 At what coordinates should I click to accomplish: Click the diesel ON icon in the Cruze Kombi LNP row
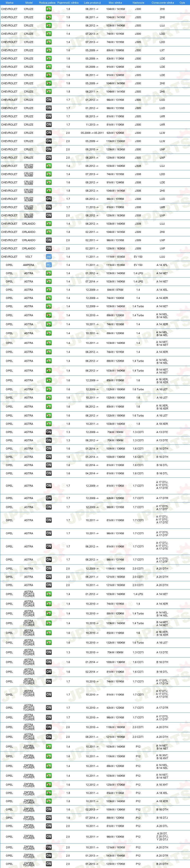pos(49,215)
